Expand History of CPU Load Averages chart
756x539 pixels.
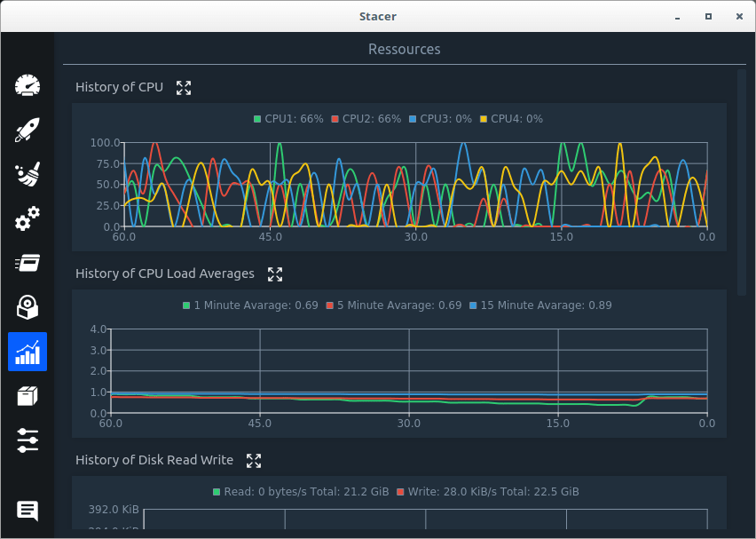tap(275, 274)
